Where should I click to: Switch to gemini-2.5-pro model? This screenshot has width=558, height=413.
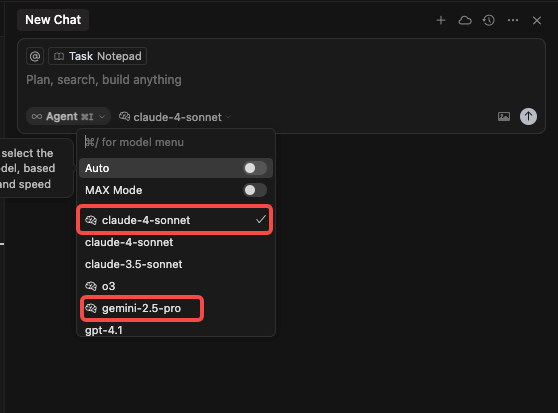point(175,308)
